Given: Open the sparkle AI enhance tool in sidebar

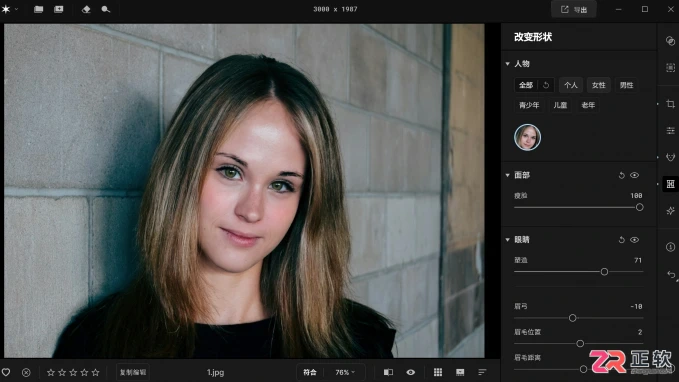Looking at the screenshot, I should pos(670,211).
